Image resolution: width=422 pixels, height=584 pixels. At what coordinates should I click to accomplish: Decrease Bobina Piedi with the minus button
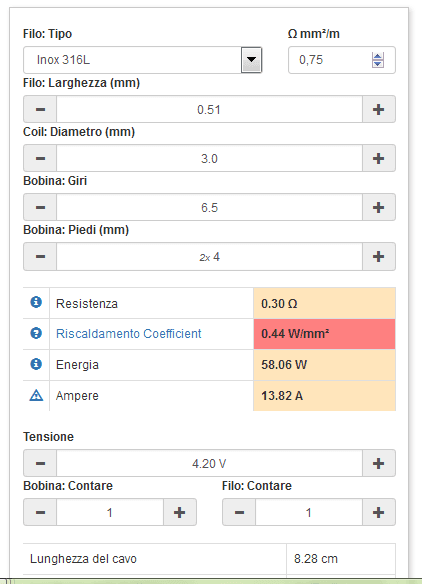click(x=40, y=256)
